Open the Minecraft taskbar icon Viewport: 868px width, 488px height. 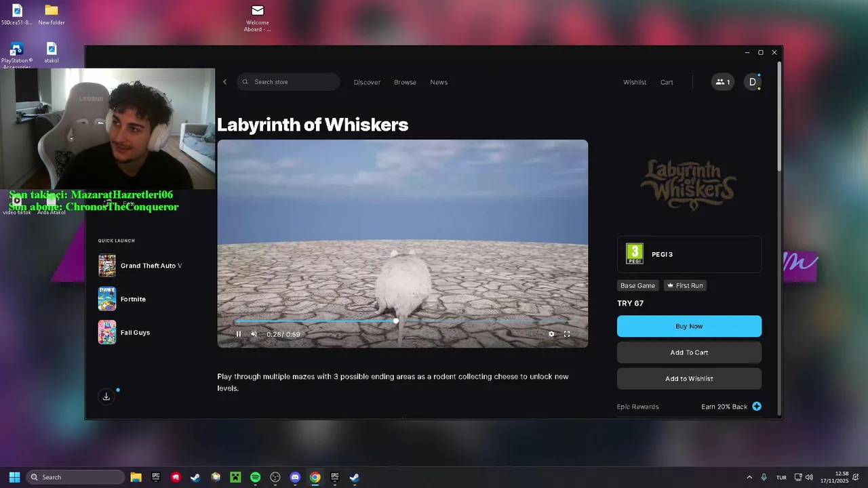tap(235, 477)
